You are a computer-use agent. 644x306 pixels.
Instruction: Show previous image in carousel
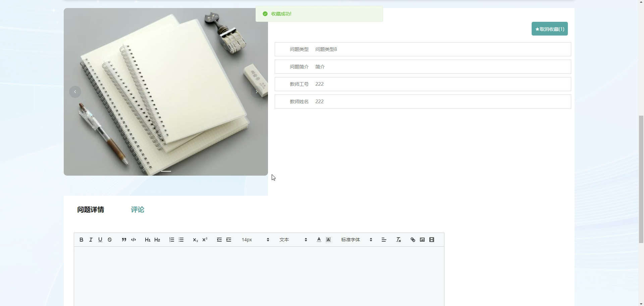(75, 92)
